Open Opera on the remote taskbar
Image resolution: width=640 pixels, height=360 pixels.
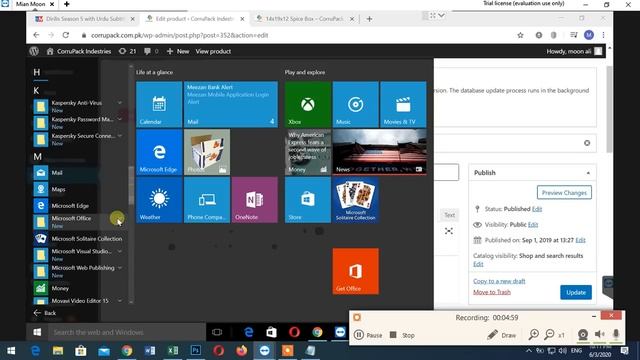click(294, 332)
